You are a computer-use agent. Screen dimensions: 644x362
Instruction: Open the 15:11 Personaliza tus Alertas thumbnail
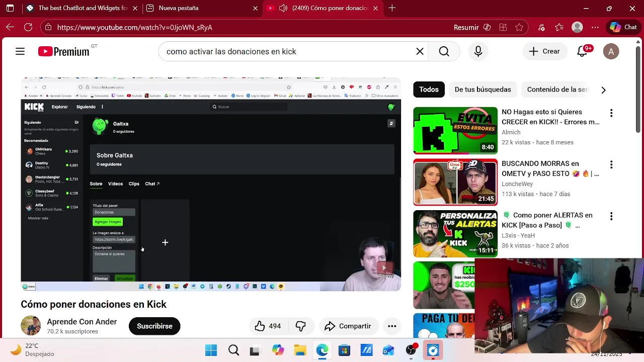click(x=455, y=234)
